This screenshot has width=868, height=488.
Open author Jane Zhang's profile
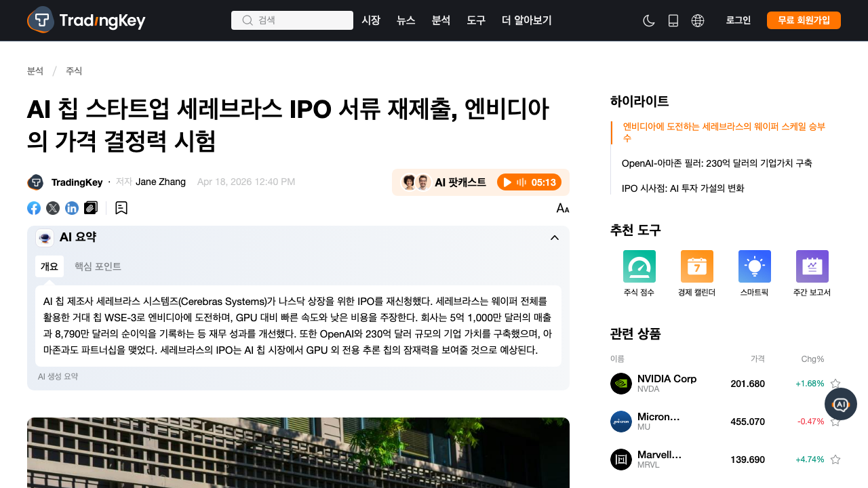click(x=161, y=182)
